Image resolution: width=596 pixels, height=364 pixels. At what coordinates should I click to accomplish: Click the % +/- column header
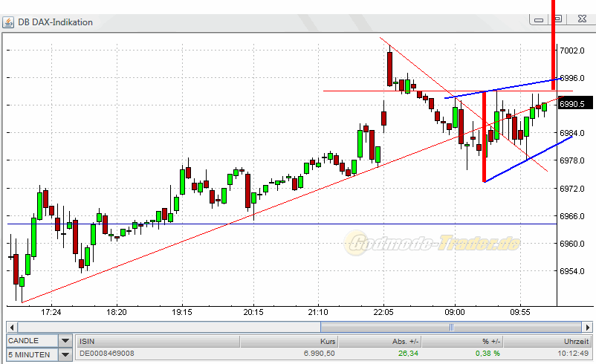(x=462, y=342)
